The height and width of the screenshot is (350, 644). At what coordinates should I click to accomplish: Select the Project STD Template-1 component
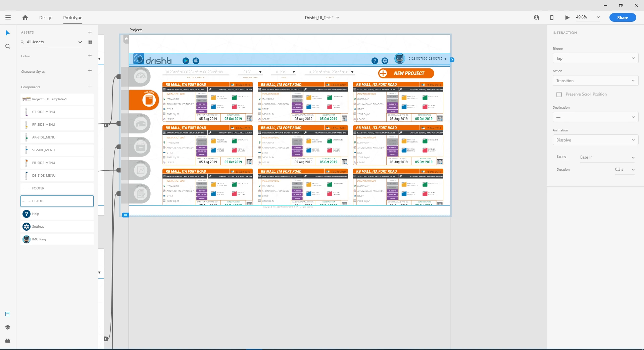(x=57, y=99)
